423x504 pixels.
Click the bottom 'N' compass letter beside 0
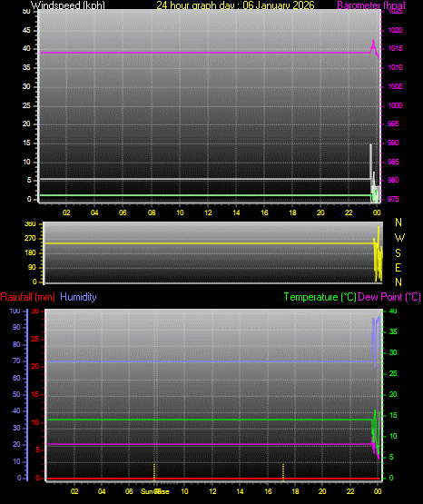pos(398,282)
